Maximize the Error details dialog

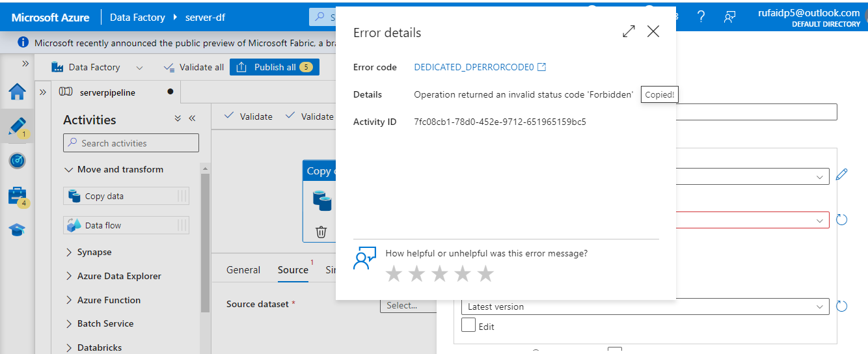pos(629,31)
